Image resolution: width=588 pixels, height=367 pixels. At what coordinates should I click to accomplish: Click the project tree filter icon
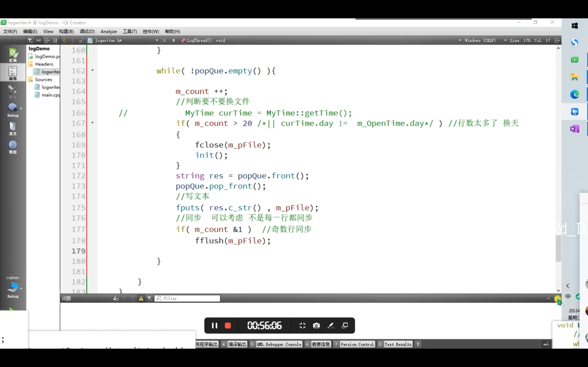pyautogui.click(x=30, y=40)
